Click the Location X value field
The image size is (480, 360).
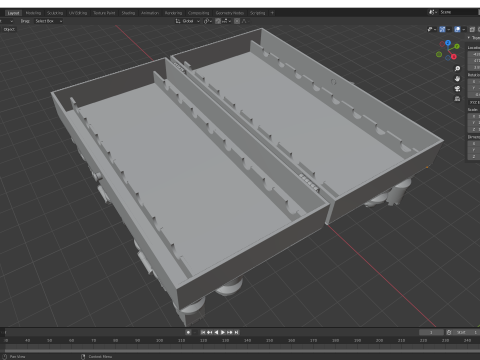474,54
